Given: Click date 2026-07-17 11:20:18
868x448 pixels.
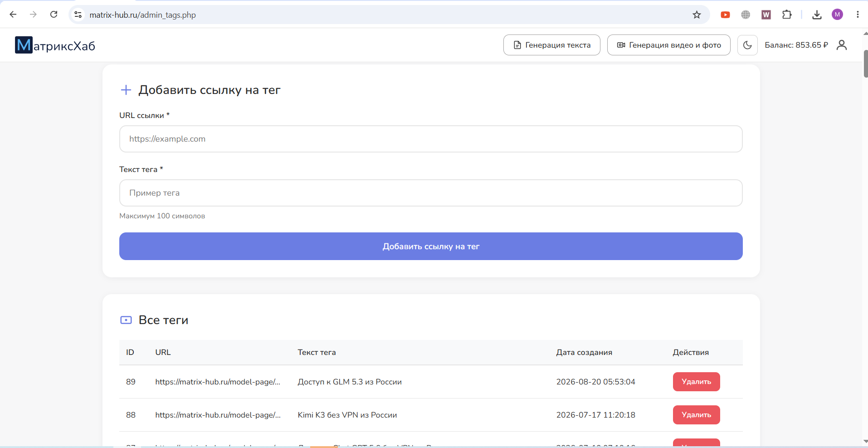Looking at the screenshot, I should coord(596,415).
